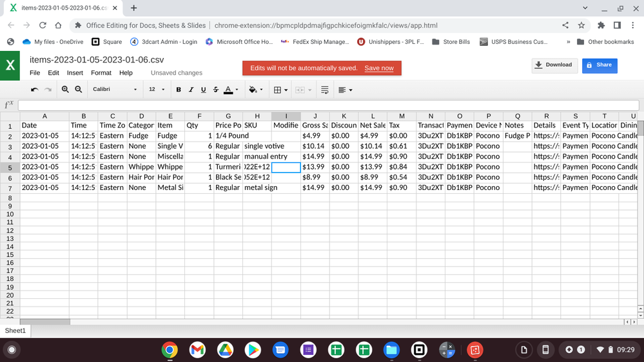Image resolution: width=644 pixels, height=362 pixels.
Task: Toggle text wrapping icon
Action: [x=324, y=90]
